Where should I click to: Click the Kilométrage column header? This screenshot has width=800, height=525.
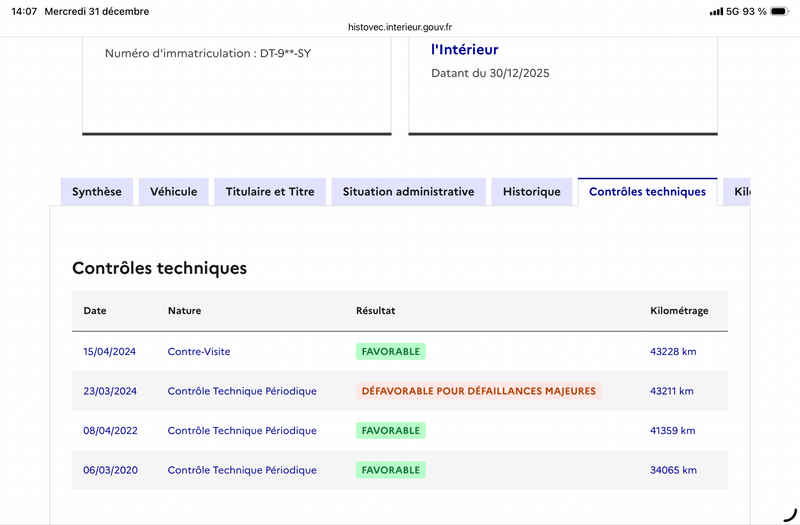[x=679, y=311]
